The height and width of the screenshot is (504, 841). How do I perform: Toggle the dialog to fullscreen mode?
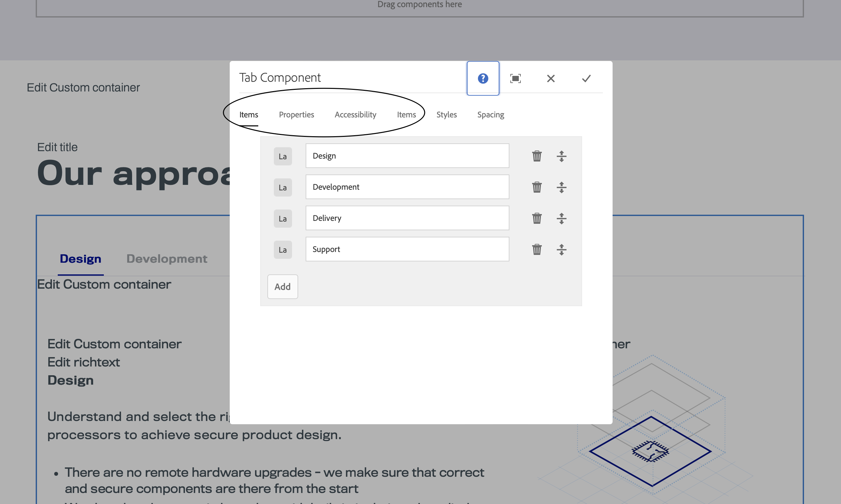515,78
